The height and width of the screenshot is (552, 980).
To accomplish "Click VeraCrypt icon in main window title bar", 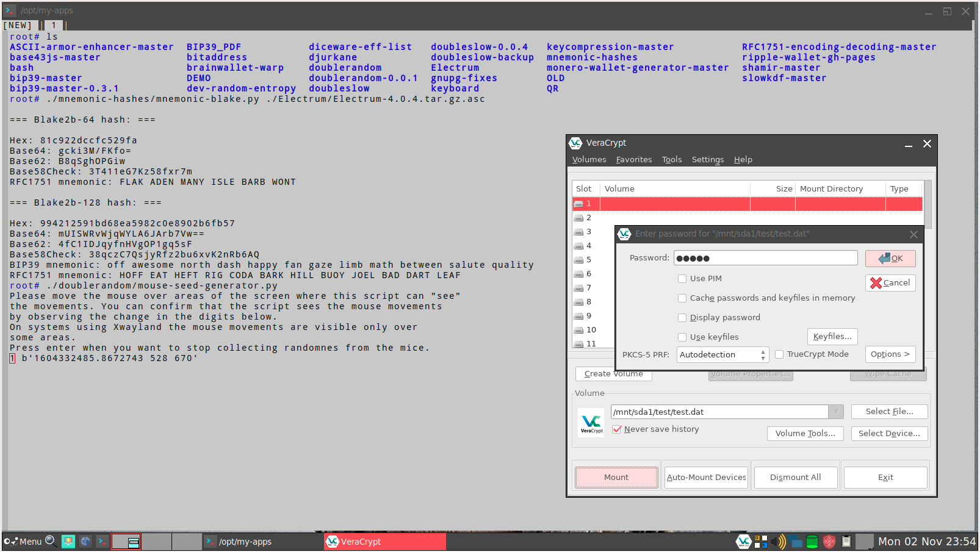I will pos(575,143).
